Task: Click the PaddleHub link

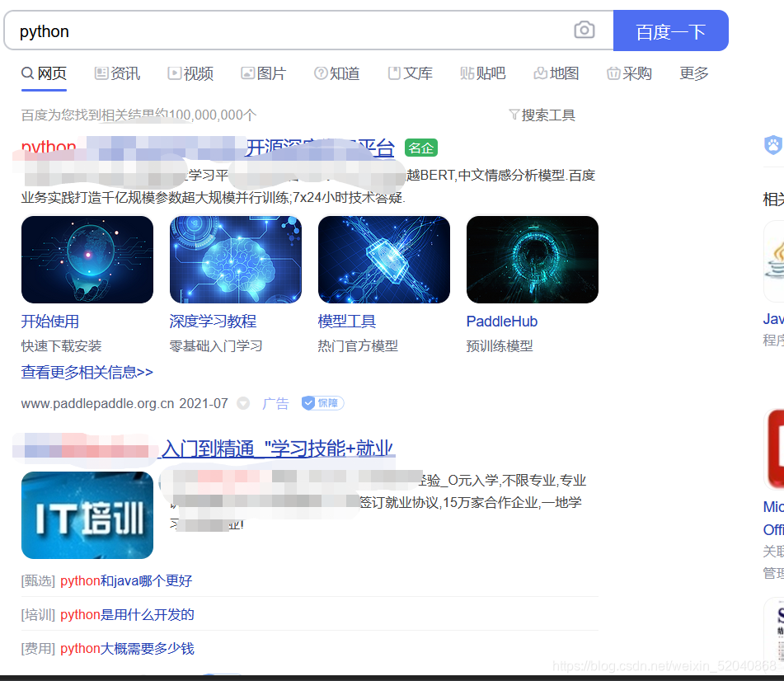Action: pyautogui.click(x=502, y=322)
